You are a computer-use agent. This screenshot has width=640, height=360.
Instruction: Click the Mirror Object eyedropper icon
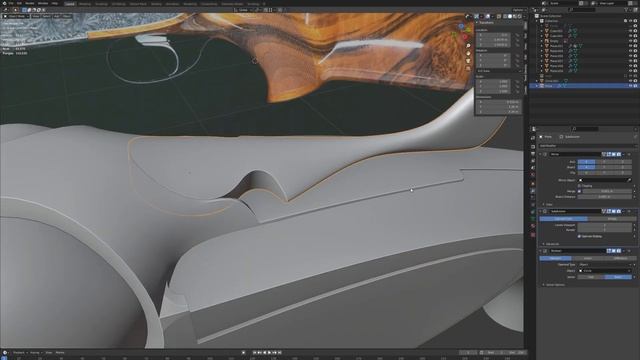629,180
